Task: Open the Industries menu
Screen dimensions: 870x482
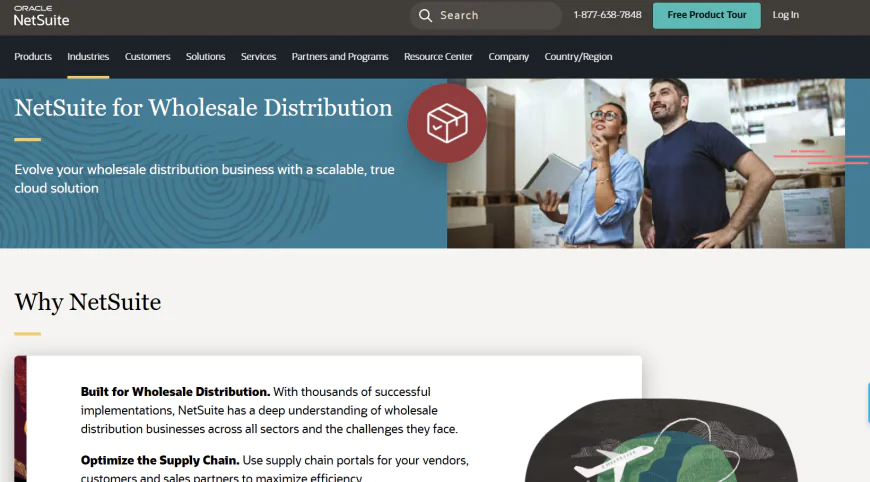Action: pos(88,57)
